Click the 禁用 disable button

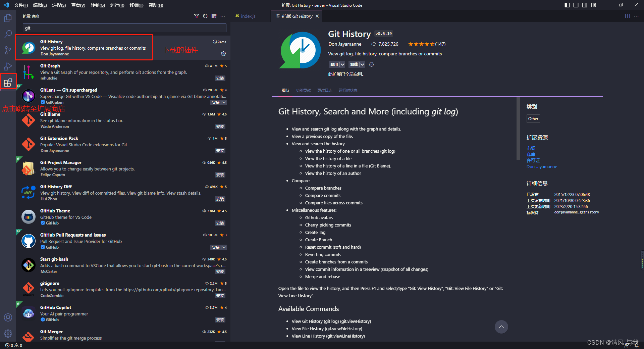click(x=334, y=64)
